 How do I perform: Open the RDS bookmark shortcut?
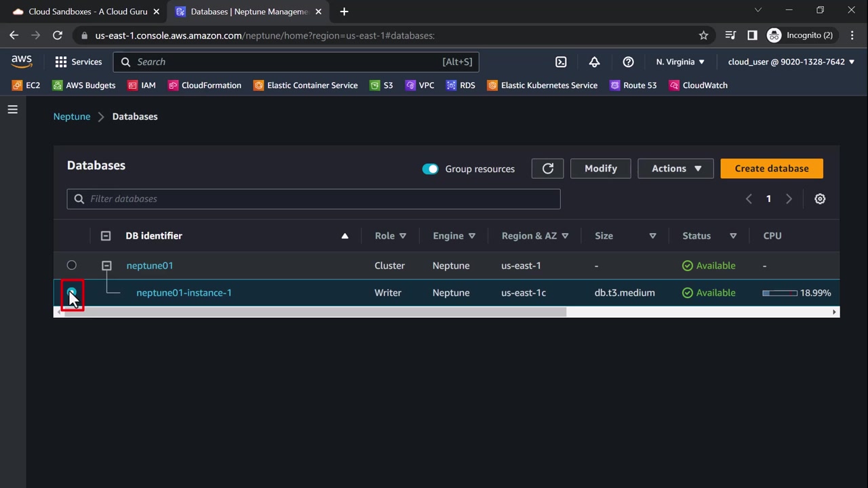460,85
